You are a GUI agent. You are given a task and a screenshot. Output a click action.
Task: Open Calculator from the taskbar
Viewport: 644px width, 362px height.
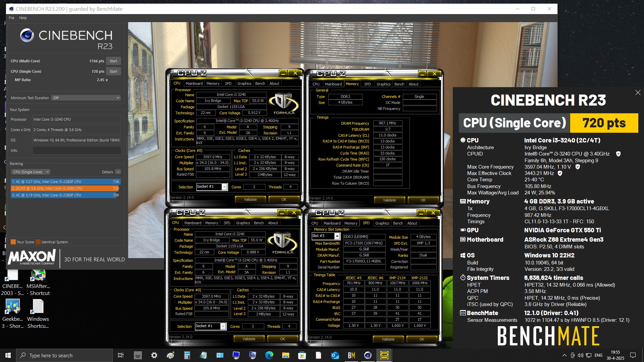[187, 355]
